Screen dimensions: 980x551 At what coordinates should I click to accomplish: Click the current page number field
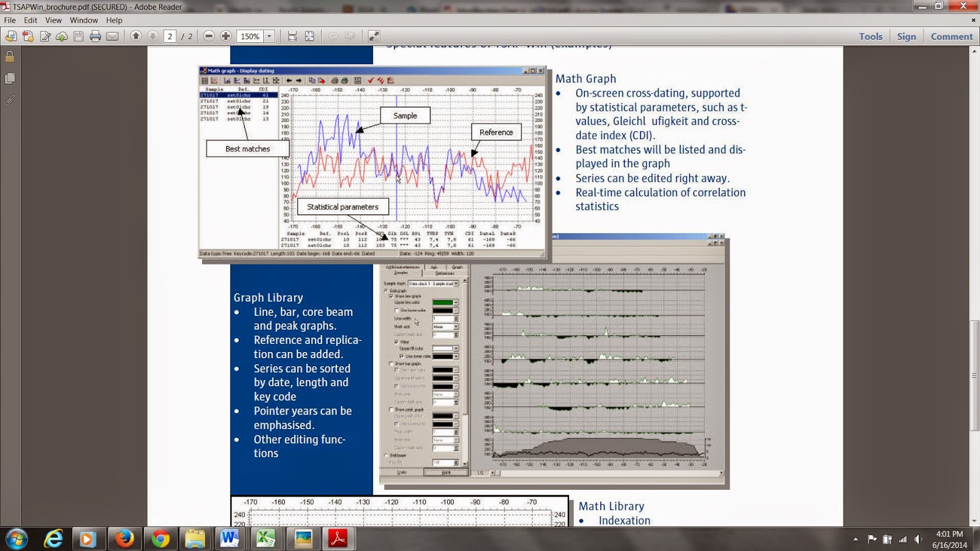click(170, 37)
